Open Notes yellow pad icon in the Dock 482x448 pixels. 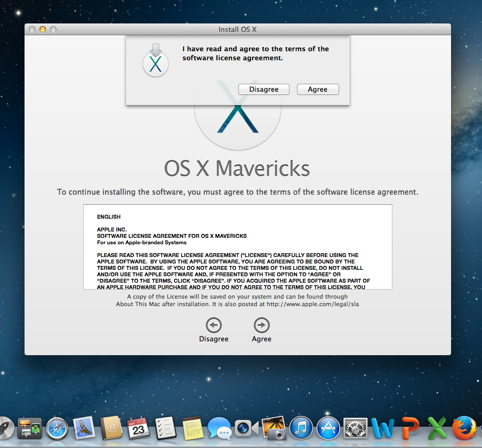pyautogui.click(x=192, y=428)
